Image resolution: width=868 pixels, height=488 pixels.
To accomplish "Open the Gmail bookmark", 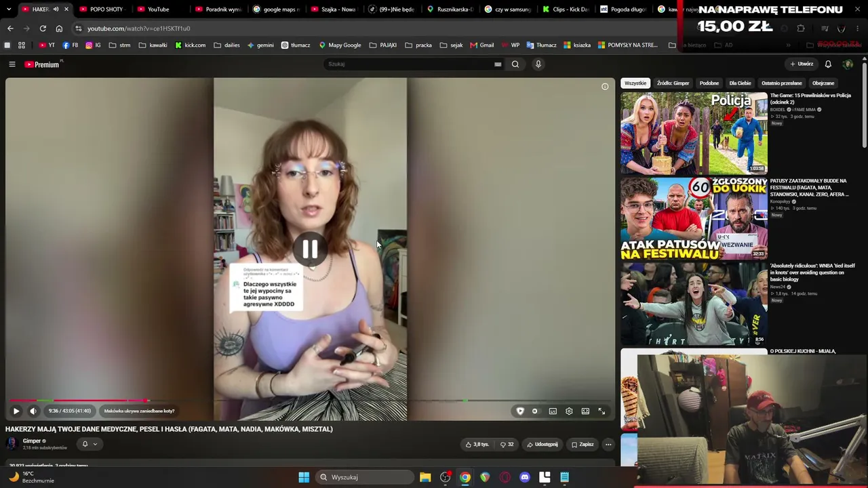I will pos(482,45).
